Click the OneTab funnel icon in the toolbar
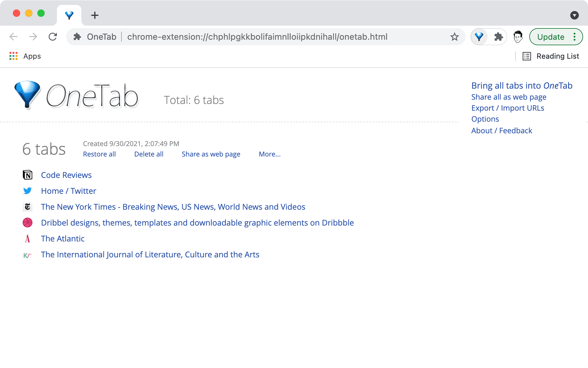 coord(478,37)
